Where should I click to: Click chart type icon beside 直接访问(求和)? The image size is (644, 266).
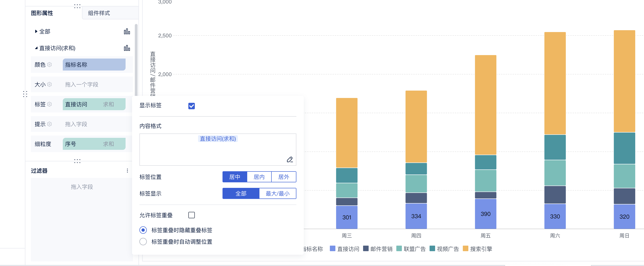tap(127, 48)
